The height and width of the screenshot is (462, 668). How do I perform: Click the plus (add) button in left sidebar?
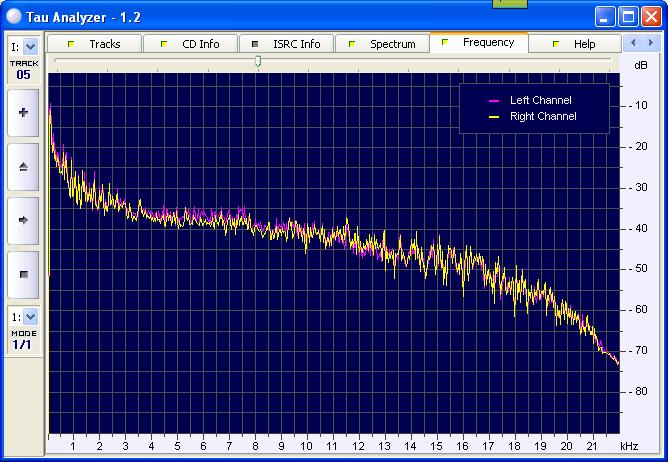pyautogui.click(x=23, y=112)
